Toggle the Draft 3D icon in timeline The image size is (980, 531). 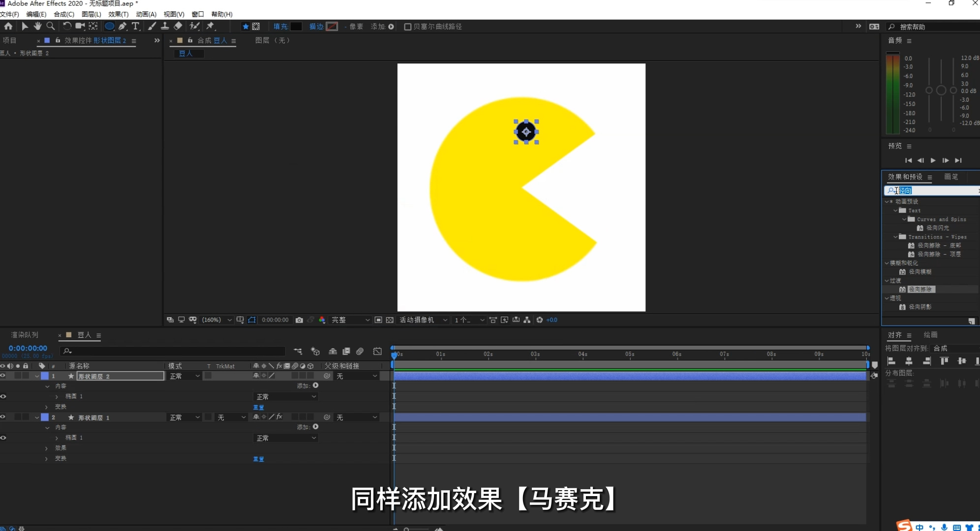(x=315, y=351)
